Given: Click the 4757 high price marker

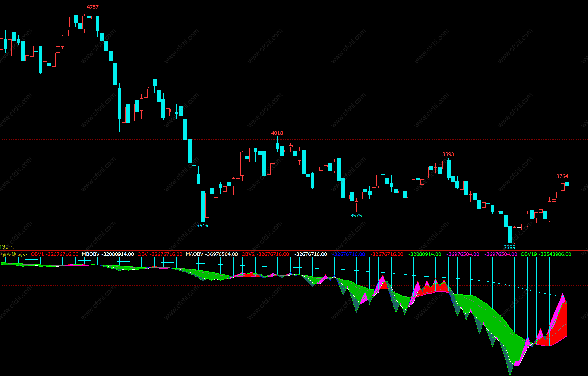Looking at the screenshot, I should coord(93,7).
